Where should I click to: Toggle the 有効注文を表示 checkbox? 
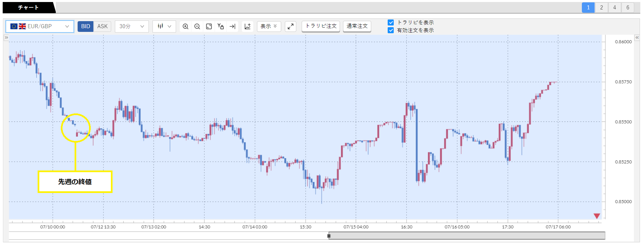391,30
